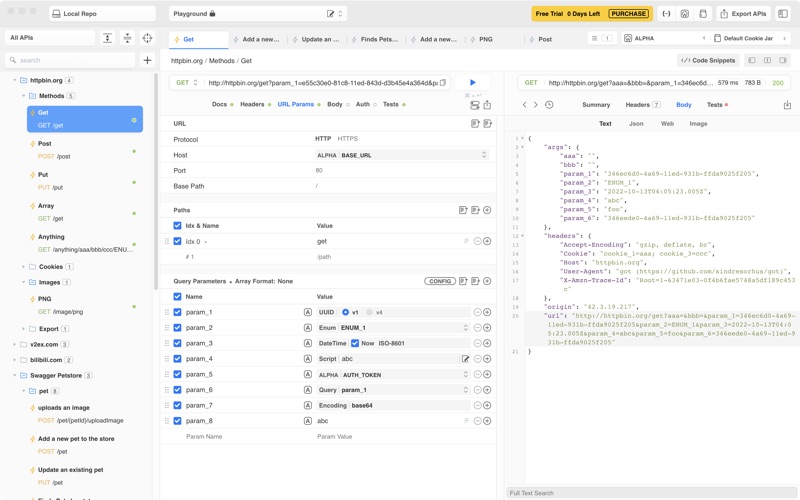This screenshot has width=800, height=500.
Task: Switch to the Headers request tab
Action: [x=252, y=104]
